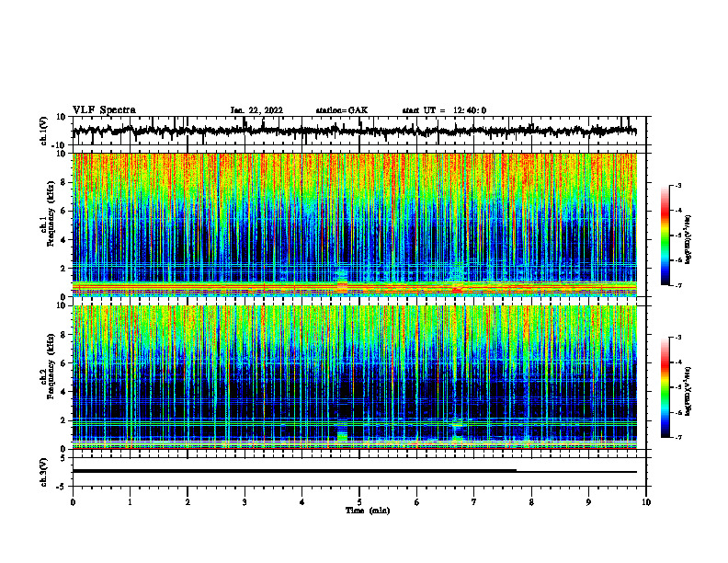Click time axis tick label "7"
The width and height of the screenshot is (728, 563).
[473, 502]
